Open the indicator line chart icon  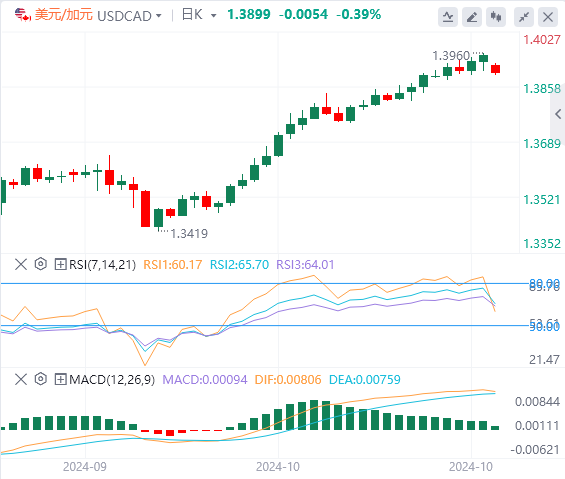[x=448, y=17]
